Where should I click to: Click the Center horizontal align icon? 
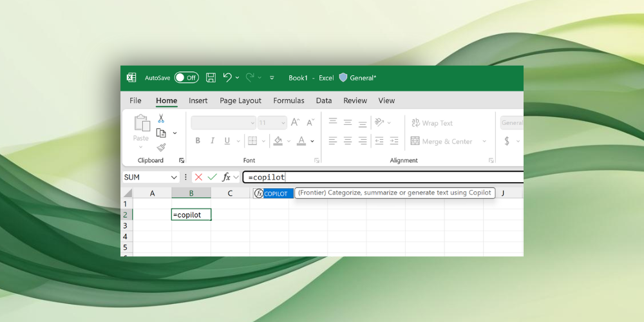348,141
